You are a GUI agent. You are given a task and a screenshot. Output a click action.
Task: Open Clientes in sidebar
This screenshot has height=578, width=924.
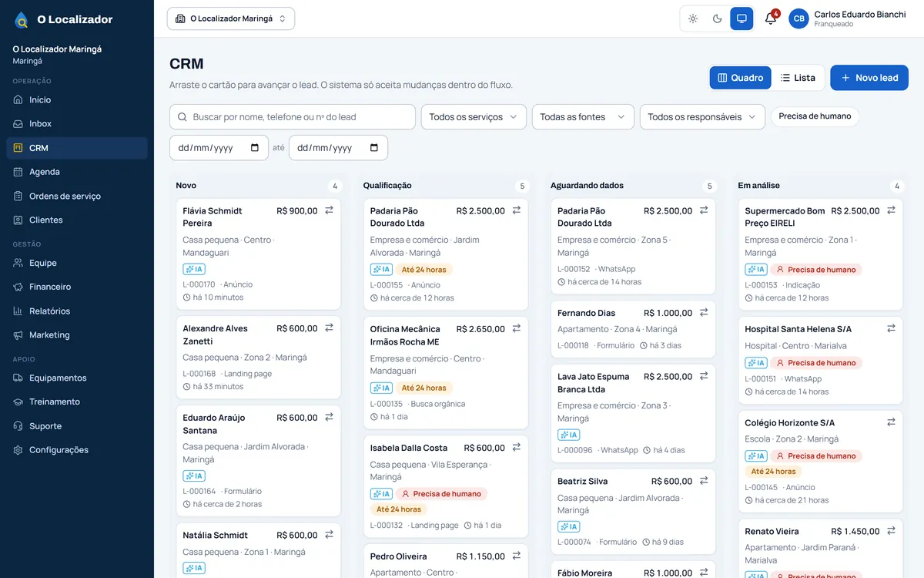pos(77,220)
